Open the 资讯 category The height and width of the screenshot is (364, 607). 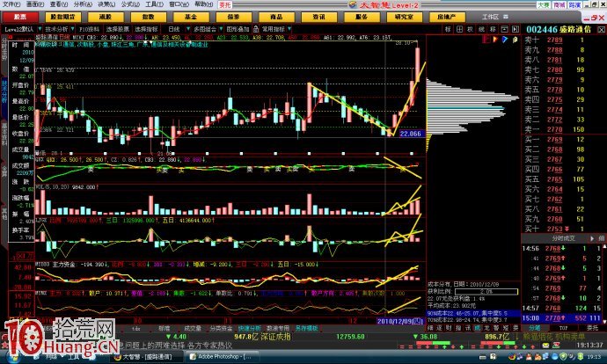click(x=318, y=17)
